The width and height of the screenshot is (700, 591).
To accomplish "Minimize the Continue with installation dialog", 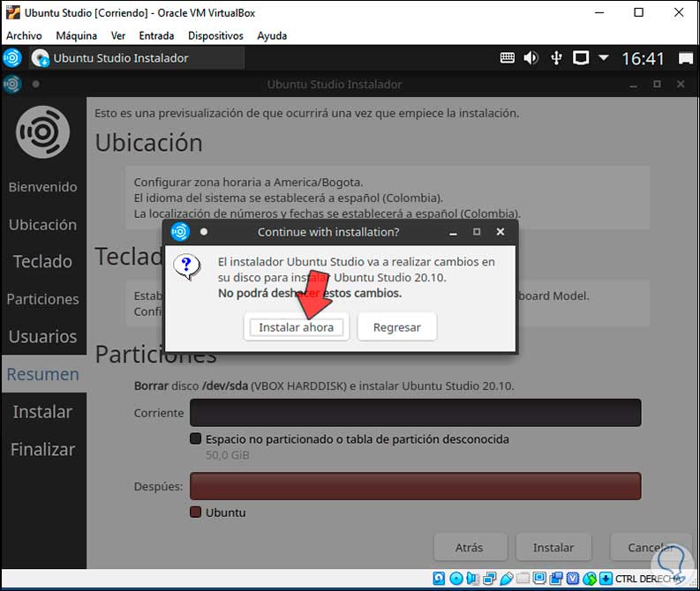I will click(453, 232).
